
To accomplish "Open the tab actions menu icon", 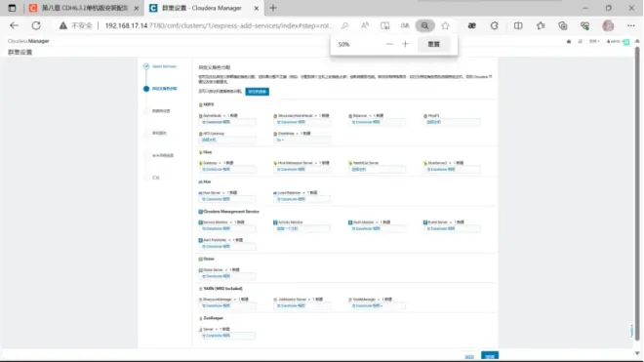I will tap(12, 8).
